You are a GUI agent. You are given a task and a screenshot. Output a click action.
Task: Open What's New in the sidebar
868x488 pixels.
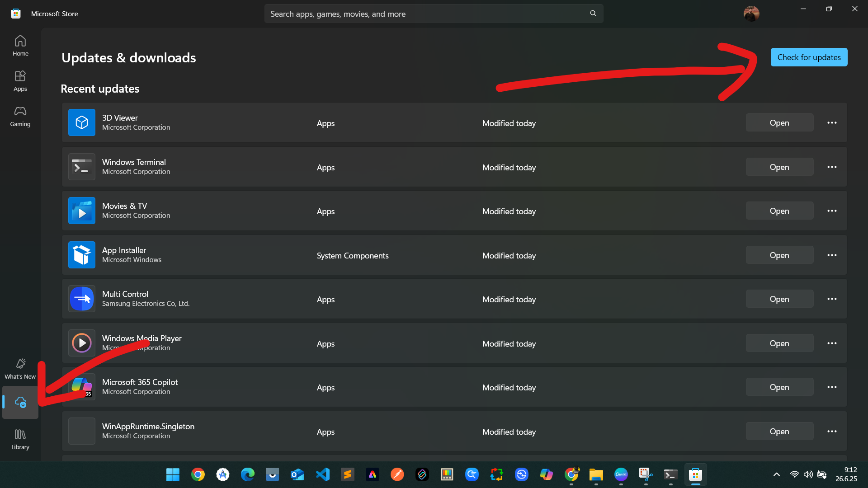tap(20, 368)
